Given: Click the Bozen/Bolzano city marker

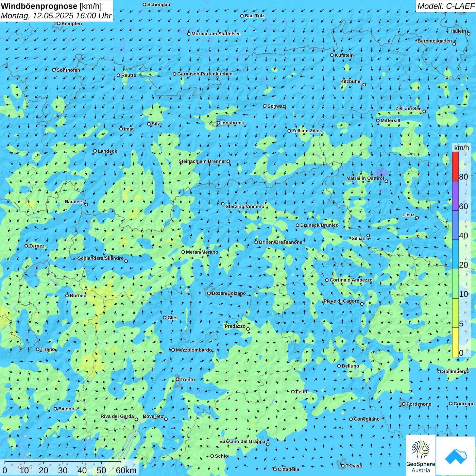Looking at the screenshot, I should [209, 293].
